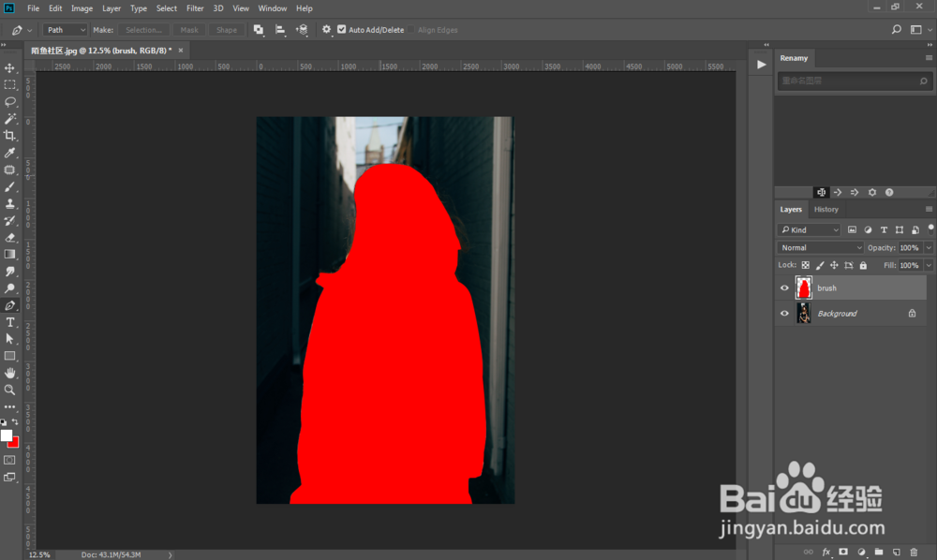The width and height of the screenshot is (937, 560).
Task: Select the Lasso tool
Action: pyautogui.click(x=9, y=102)
